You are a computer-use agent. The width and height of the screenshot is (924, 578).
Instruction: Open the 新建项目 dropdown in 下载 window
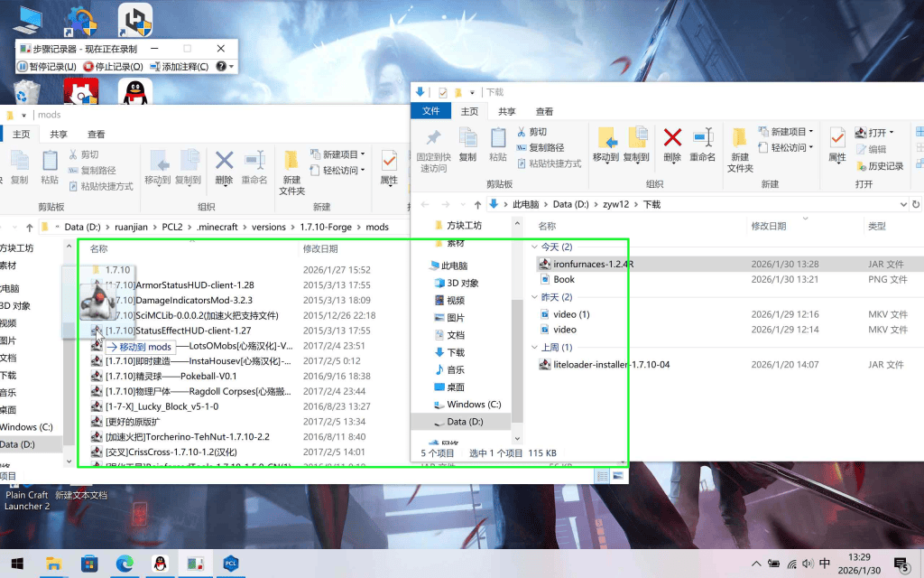coord(787,132)
